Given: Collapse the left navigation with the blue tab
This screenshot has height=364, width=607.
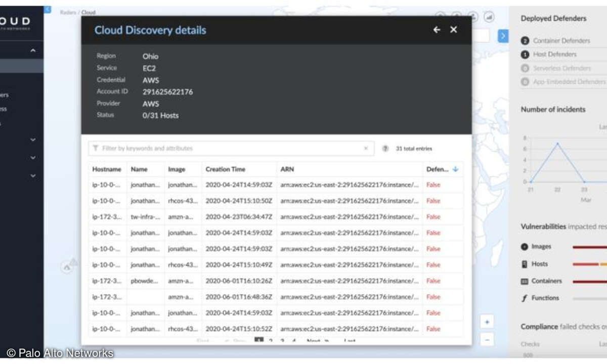Looking at the screenshot, I should tap(48, 9).
